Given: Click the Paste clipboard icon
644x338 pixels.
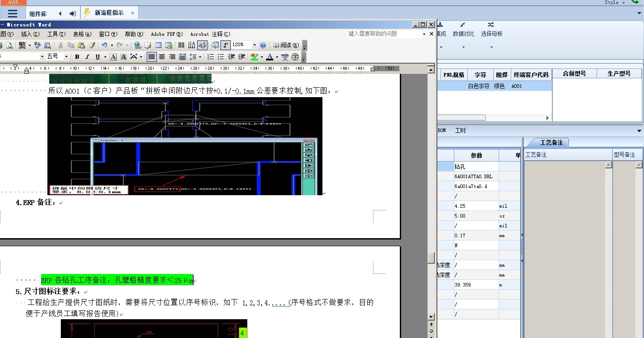Looking at the screenshot, I should pyautogui.click(x=81, y=45).
